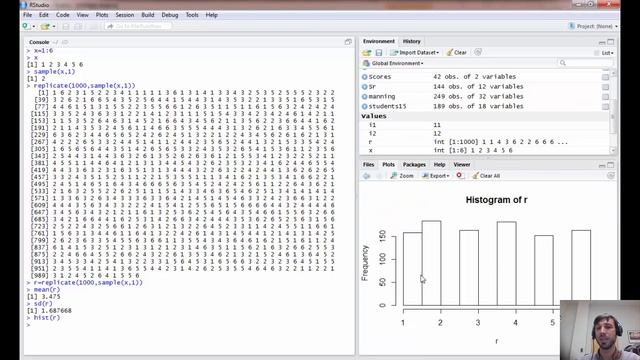Maximize the Environment pane
The image size is (640, 360).
coord(611,42)
